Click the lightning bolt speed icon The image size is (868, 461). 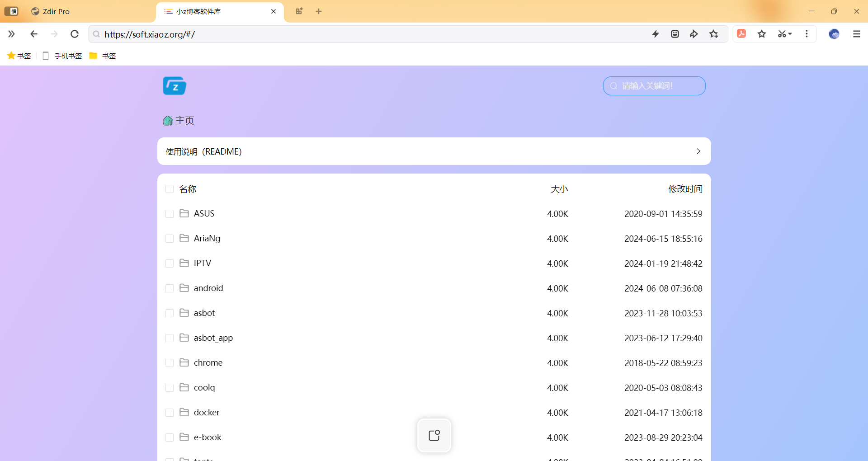pyautogui.click(x=656, y=34)
